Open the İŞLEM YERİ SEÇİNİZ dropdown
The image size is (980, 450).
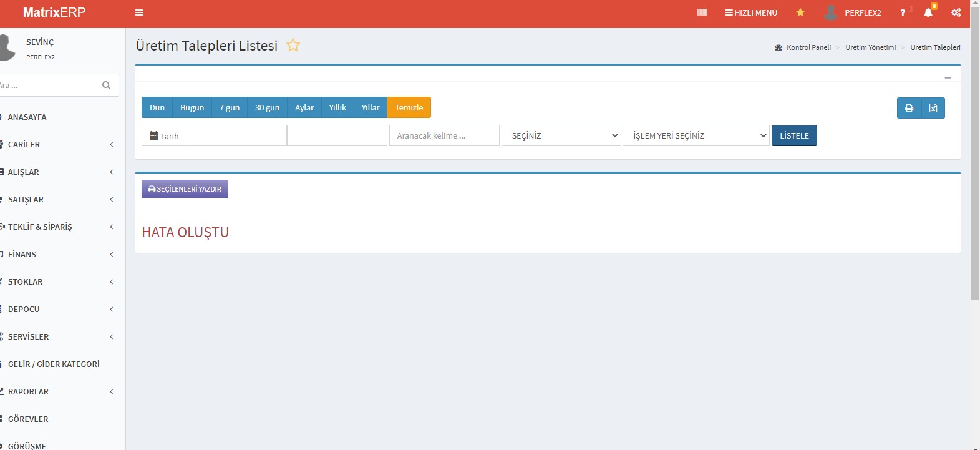click(x=696, y=135)
